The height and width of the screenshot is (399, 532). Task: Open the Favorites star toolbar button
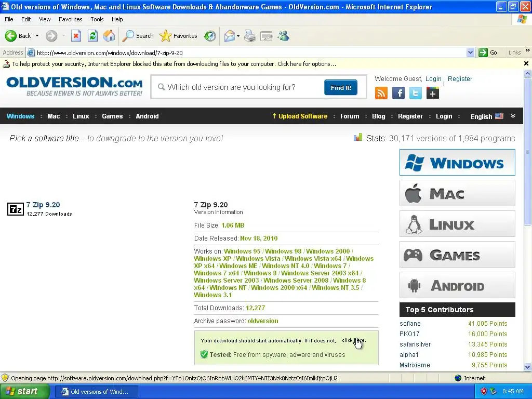click(179, 36)
